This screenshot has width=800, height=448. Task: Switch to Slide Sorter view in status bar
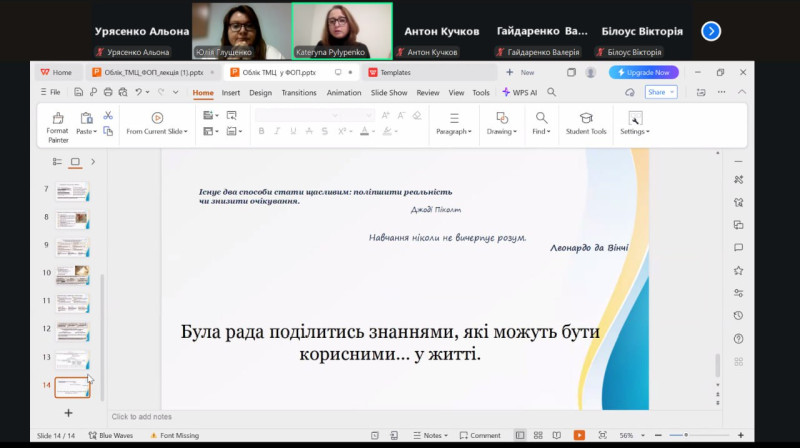click(536, 435)
